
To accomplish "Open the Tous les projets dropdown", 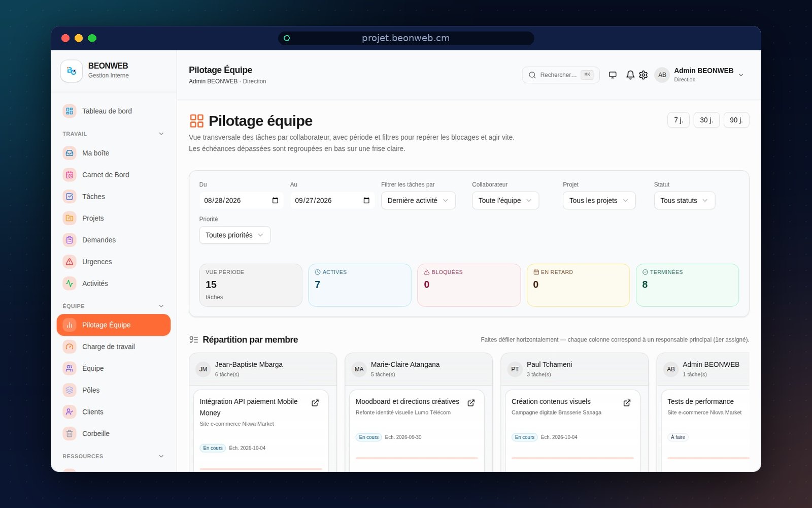I will (599, 201).
